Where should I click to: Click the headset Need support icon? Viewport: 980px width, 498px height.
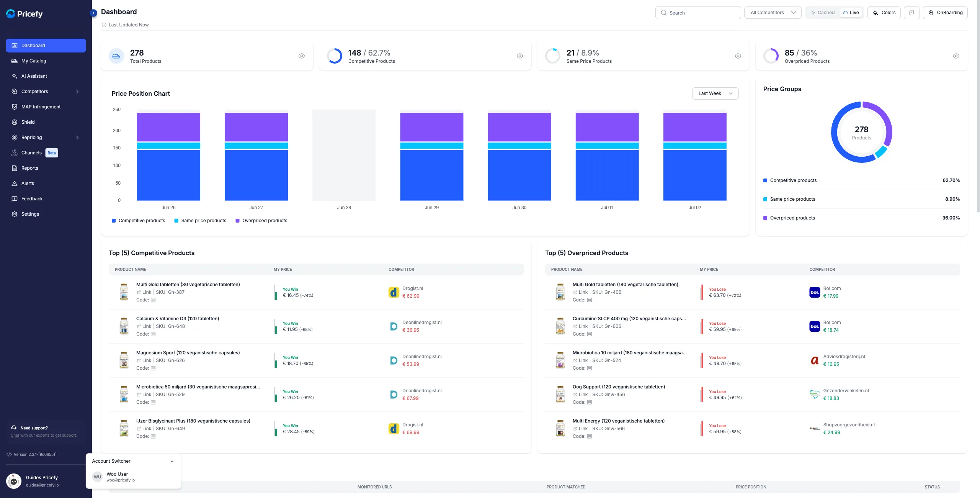14,428
